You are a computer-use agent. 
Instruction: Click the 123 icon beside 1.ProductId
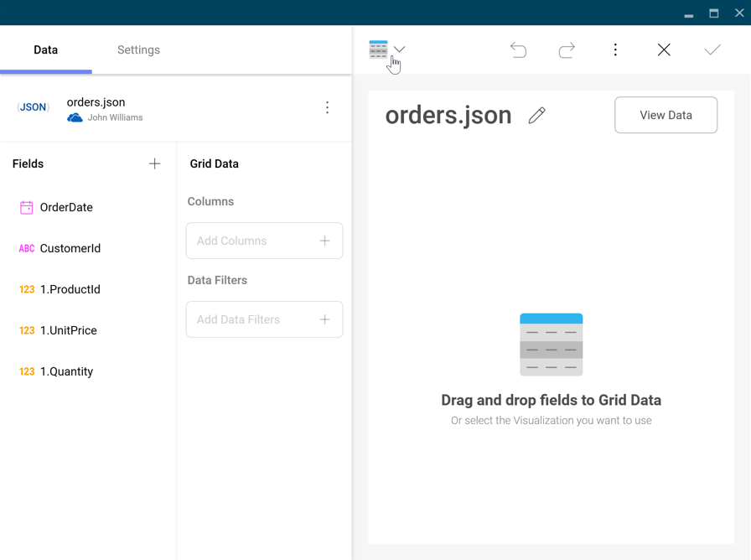27,289
